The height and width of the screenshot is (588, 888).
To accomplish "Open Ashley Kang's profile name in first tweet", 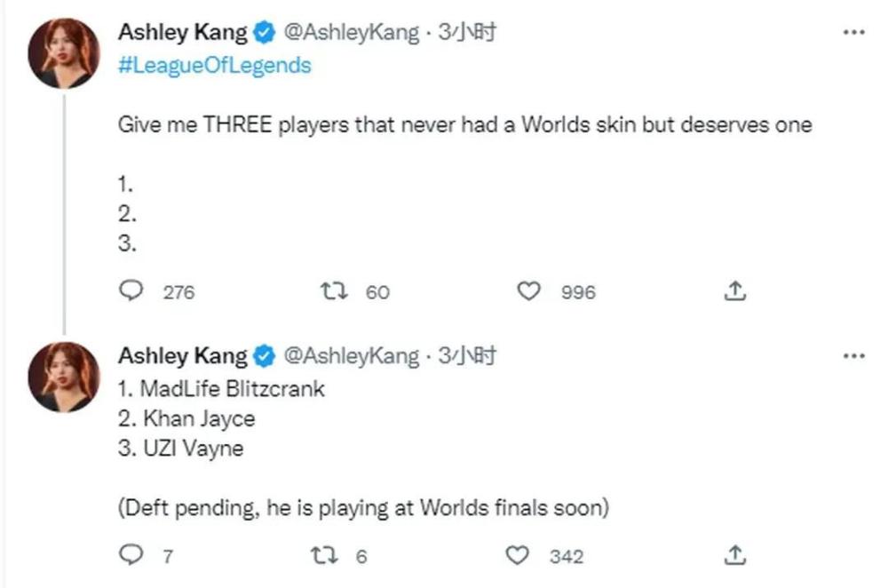I will tap(182, 33).
